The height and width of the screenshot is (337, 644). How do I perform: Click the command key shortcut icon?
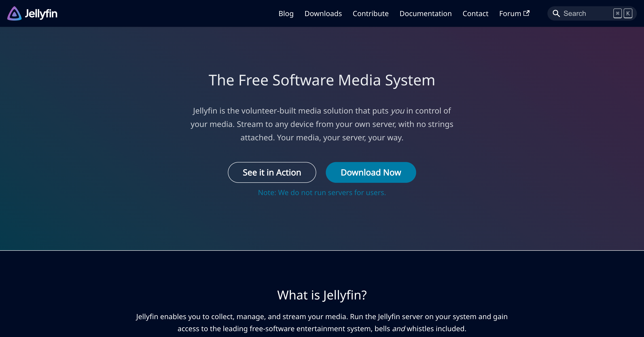[x=618, y=13]
